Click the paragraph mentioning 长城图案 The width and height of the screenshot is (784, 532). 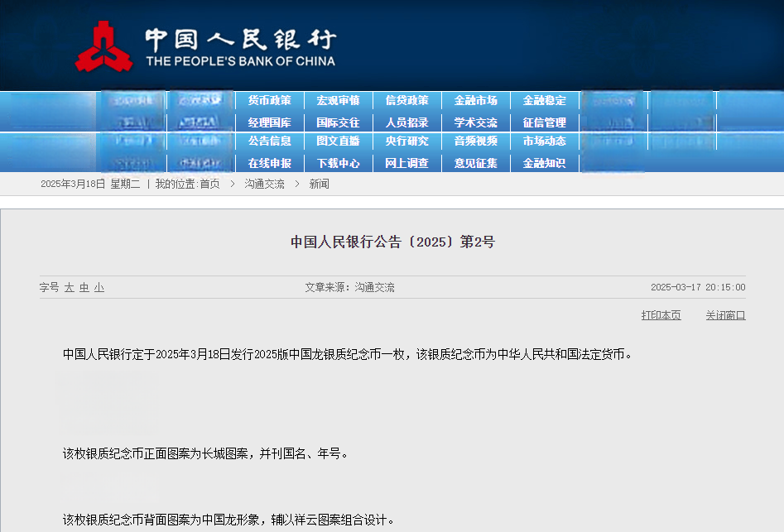(205, 453)
